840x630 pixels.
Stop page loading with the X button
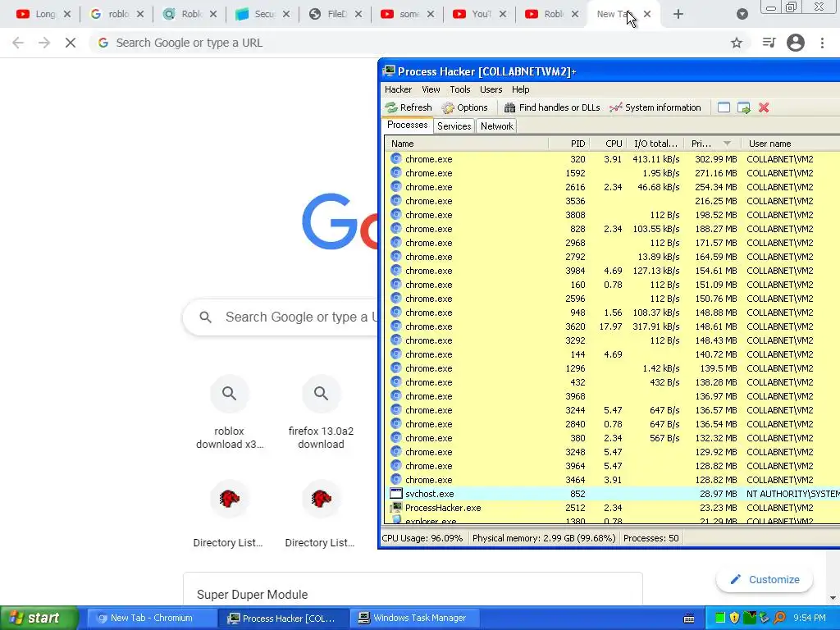click(71, 43)
